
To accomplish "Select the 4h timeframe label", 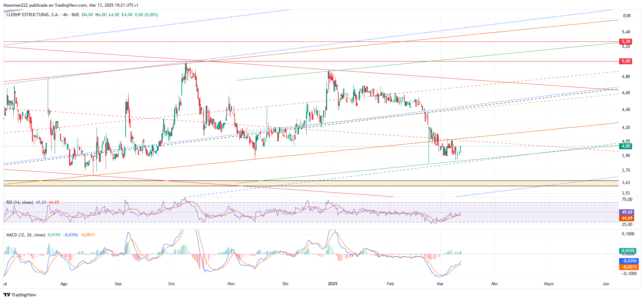I will (x=65, y=15).
